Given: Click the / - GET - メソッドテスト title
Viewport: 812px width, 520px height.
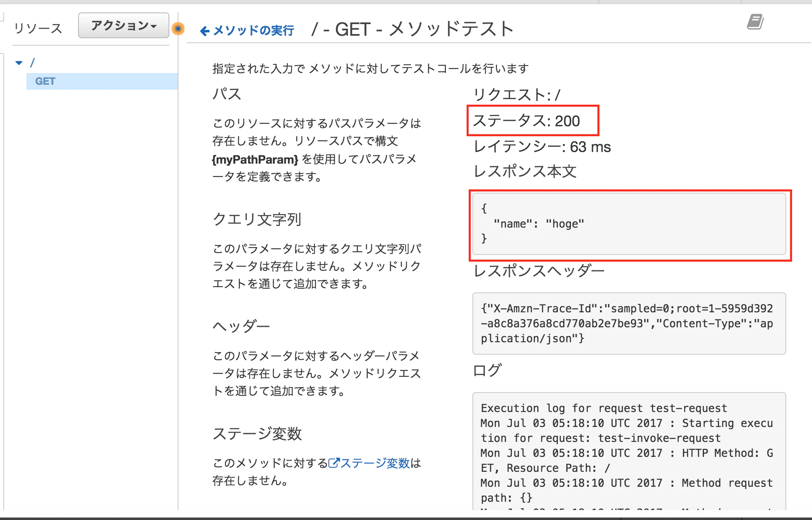Looking at the screenshot, I should click(x=413, y=29).
